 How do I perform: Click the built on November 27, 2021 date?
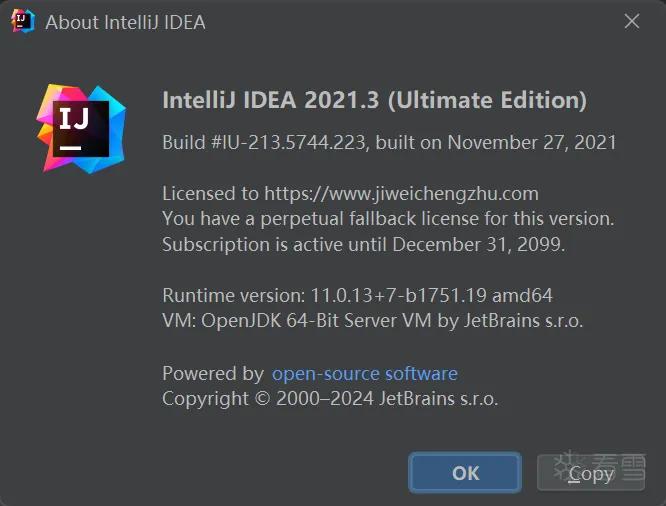(496, 142)
